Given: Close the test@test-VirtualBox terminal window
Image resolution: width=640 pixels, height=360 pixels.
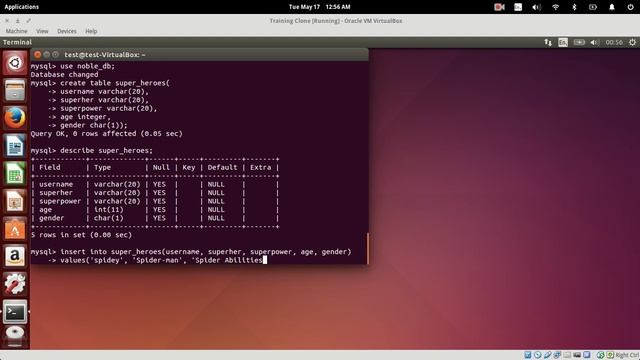Looking at the screenshot, I should click(x=38, y=54).
